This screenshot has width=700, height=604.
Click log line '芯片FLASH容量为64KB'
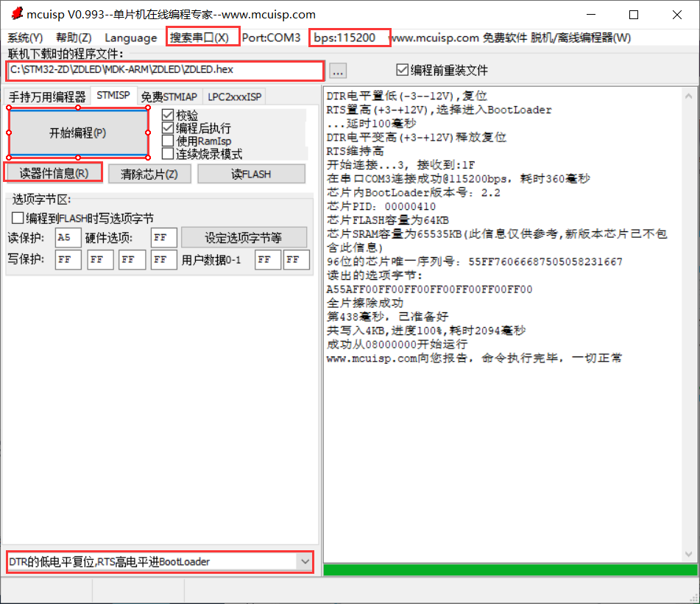coord(387,220)
